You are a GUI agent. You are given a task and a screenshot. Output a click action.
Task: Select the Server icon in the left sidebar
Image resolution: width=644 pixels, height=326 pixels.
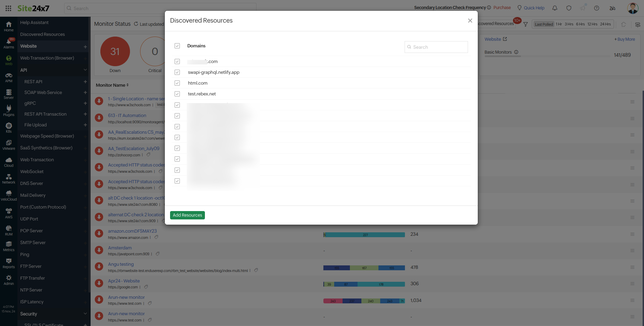(x=8, y=93)
